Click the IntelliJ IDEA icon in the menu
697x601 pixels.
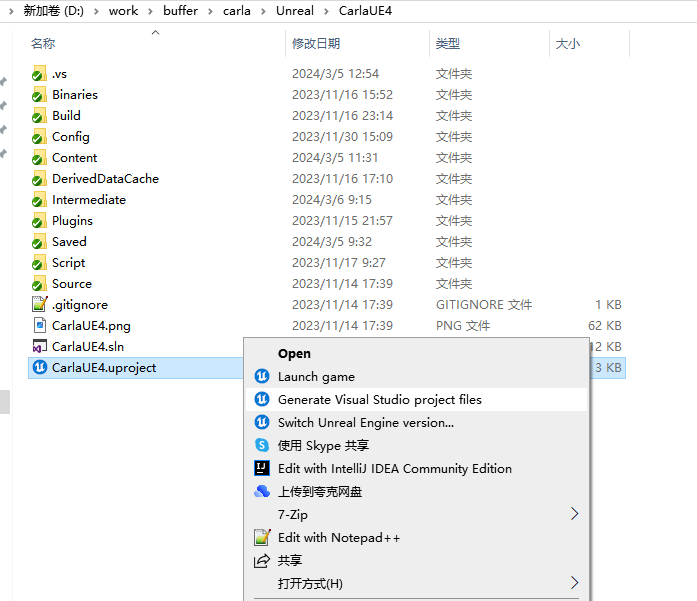(262, 468)
